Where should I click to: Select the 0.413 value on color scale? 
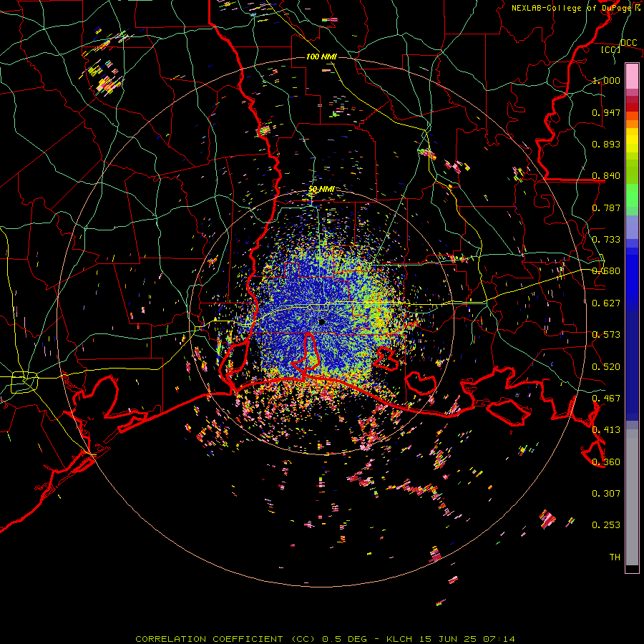click(x=606, y=430)
